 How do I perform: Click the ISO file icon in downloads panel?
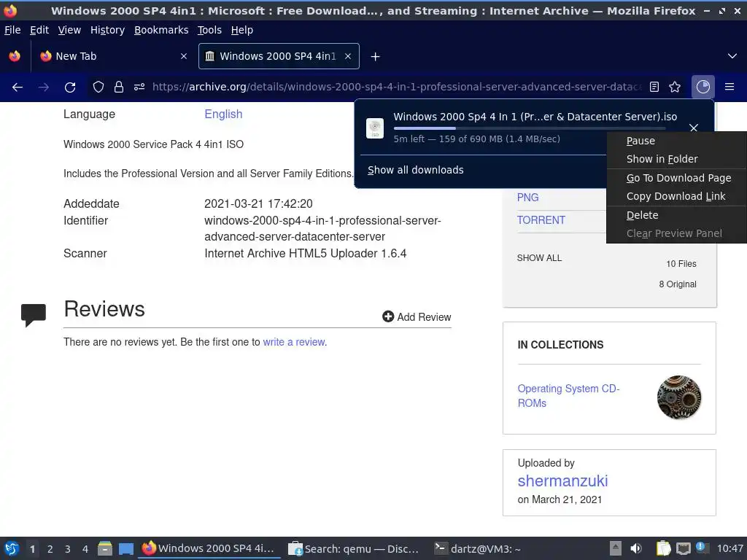tap(375, 128)
